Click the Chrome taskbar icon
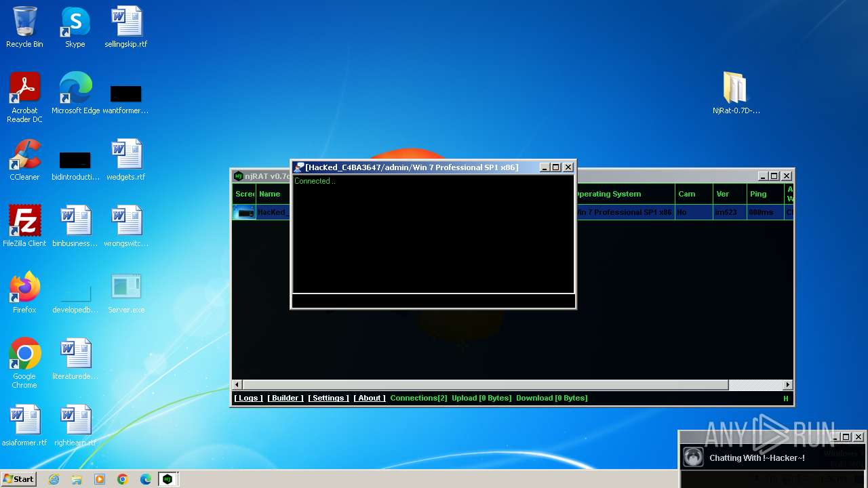This screenshot has width=868, height=488. pos(123,479)
